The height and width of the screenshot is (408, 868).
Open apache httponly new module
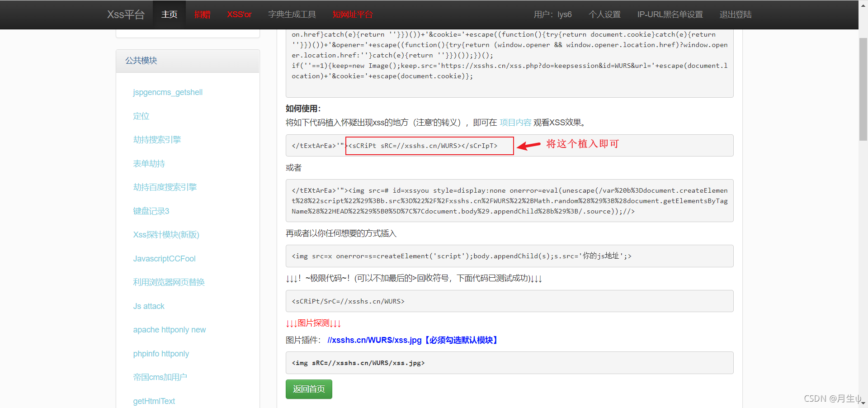pos(170,330)
